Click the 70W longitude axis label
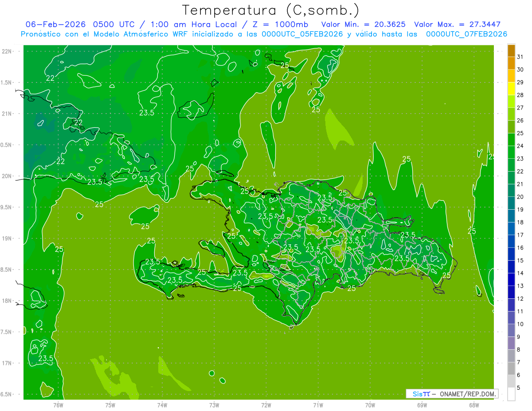Screen dimensions: 532x411 click(x=370, y=405)
